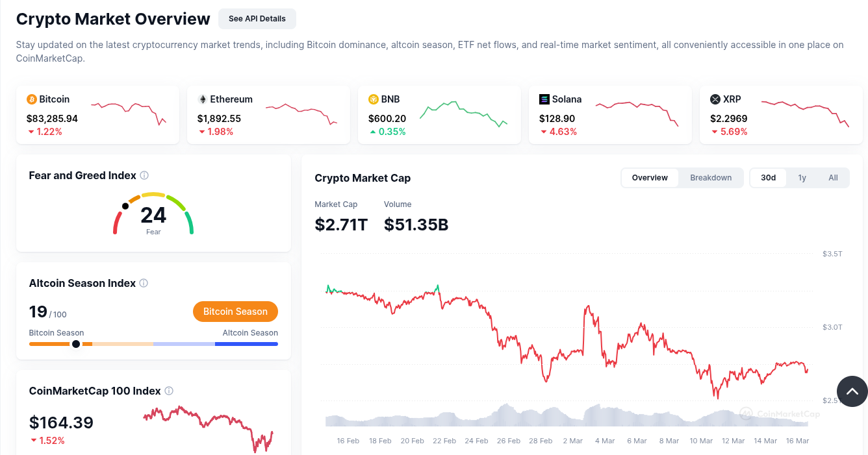Click Volume value $51.35B
868x455 pixels.
tap(416, 225)
